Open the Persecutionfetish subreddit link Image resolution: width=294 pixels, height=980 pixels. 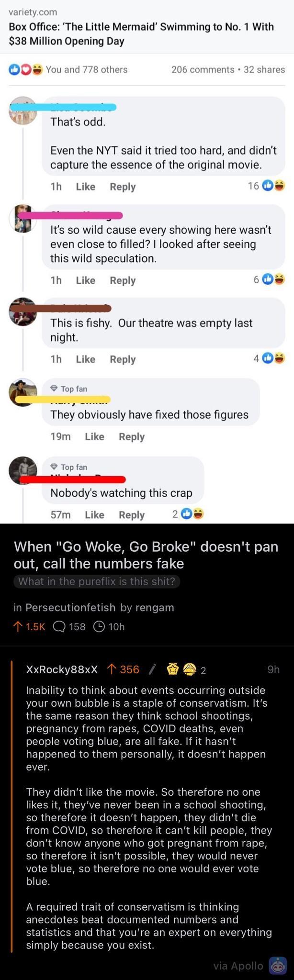tap(70, 607)
